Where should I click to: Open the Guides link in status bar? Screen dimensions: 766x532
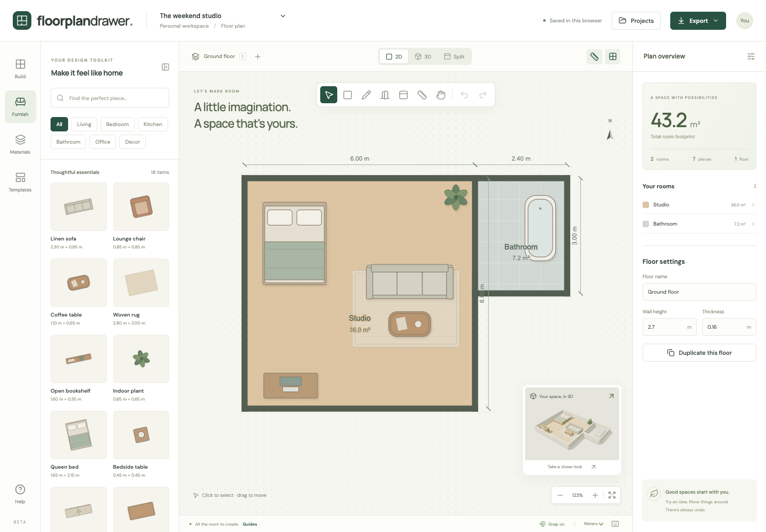click(250, 524)
